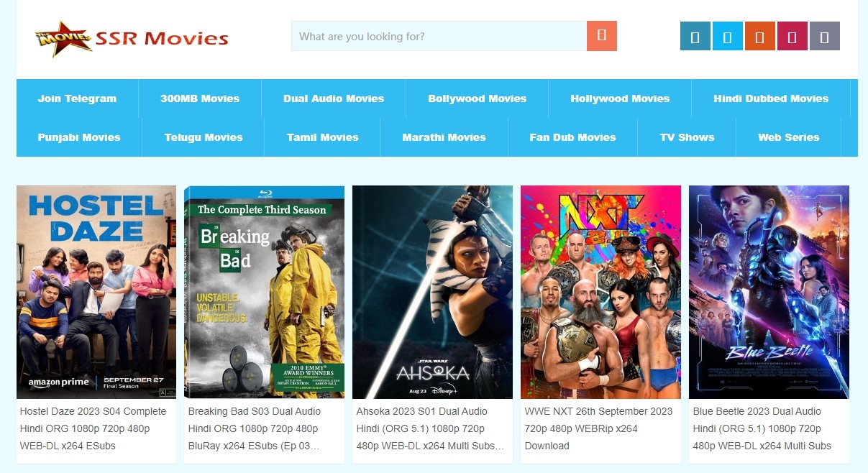Image resolution: width=868 pixels, height=473 pixels.
Task: Go to Dual Audio Movies
Action: (334, 98)
